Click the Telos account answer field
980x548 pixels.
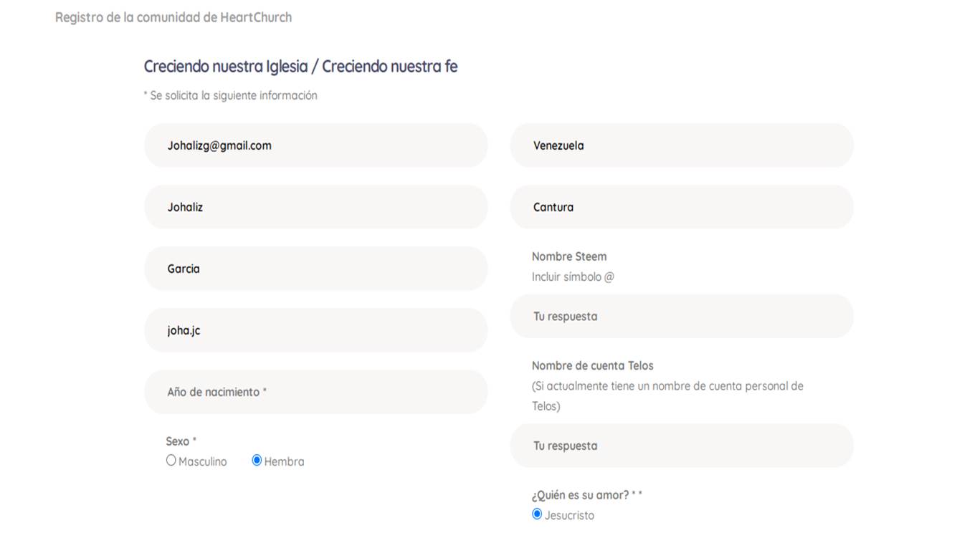coord(682,446)
